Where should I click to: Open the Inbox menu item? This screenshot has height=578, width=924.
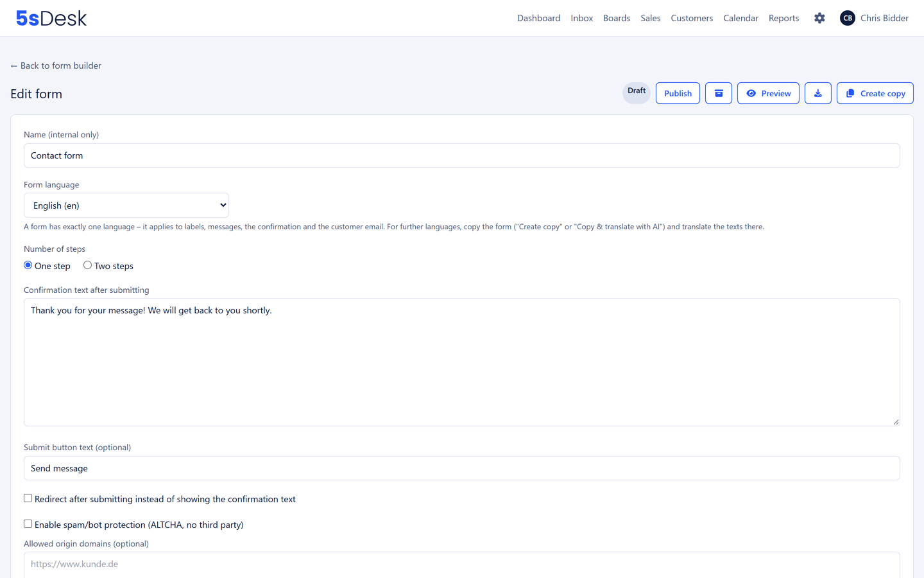click(x=581, y=18)
